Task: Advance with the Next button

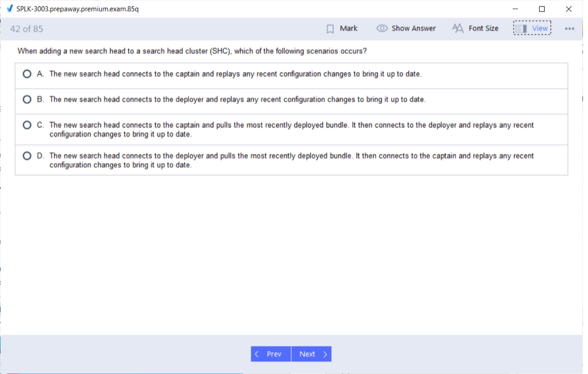Action: [311, 354]
